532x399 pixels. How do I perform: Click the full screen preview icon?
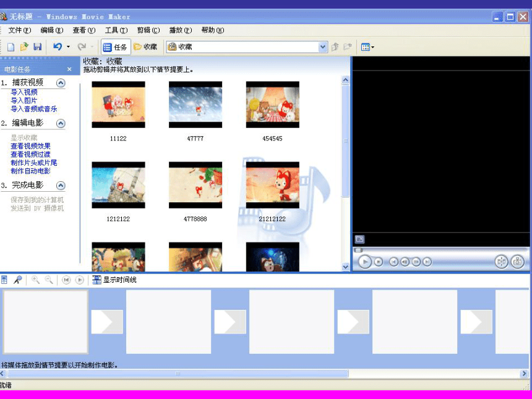(359, 239)
